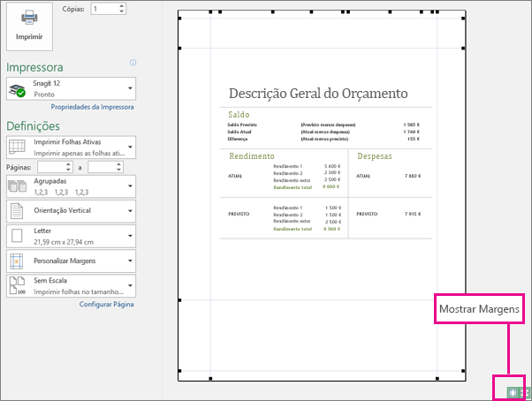
Task: Click the Imprimir printer button
Action: [29, 26]
